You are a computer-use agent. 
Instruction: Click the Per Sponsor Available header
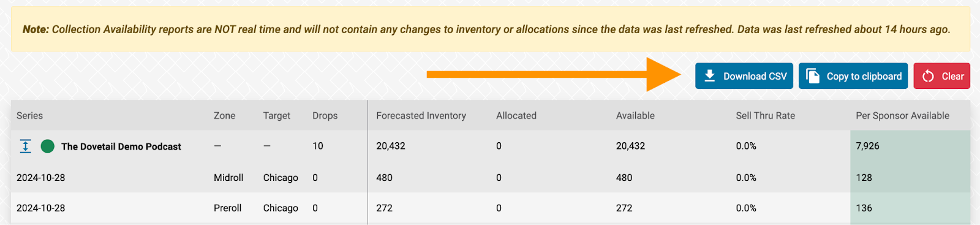(x=902, y=115)
